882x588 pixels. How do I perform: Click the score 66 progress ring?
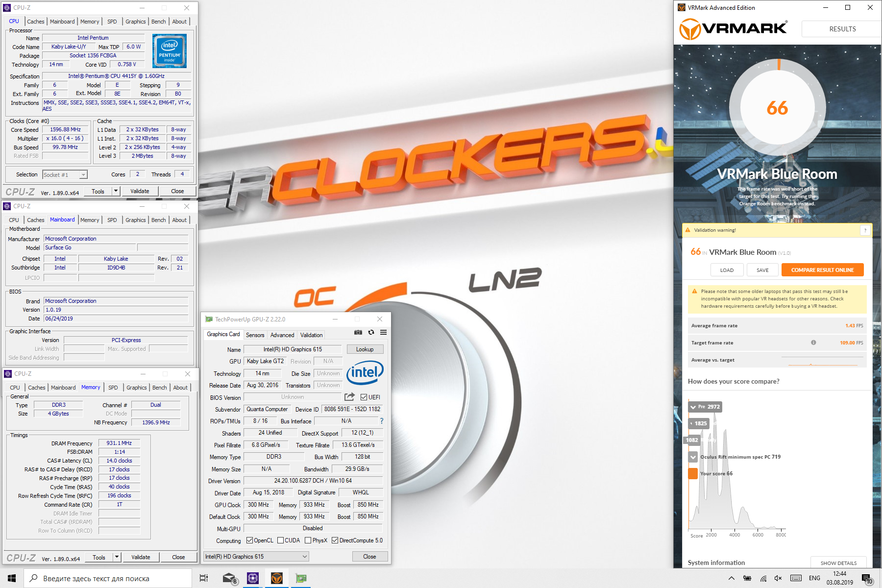778,108
